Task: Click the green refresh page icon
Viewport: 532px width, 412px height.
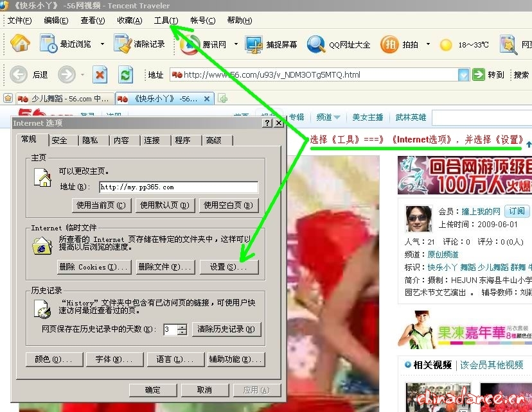Action: tap(126, 74)
